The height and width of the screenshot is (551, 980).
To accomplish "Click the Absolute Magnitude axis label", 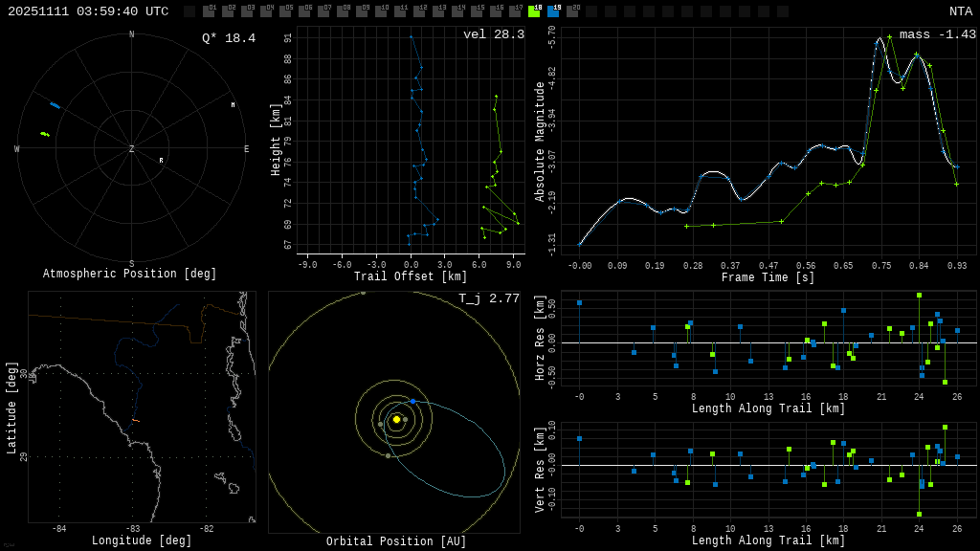I will pyautogui.click(x=540, y=142).
